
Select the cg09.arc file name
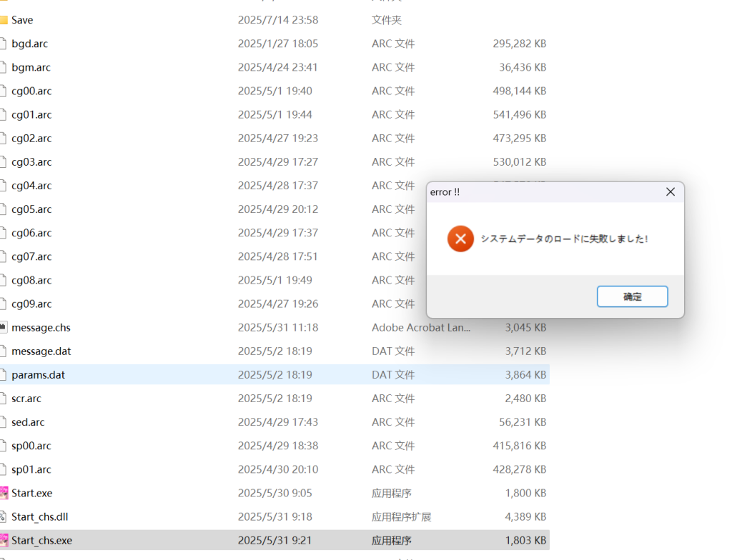click(x=31, y=304)
